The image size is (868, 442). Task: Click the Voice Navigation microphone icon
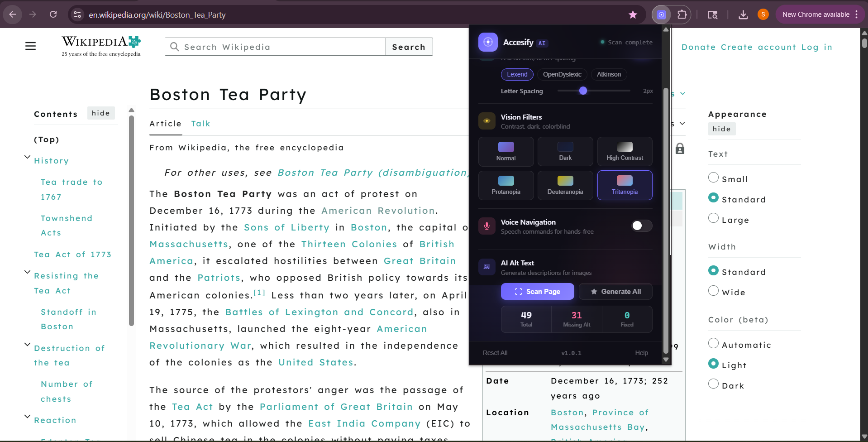(x=487, y=226)
